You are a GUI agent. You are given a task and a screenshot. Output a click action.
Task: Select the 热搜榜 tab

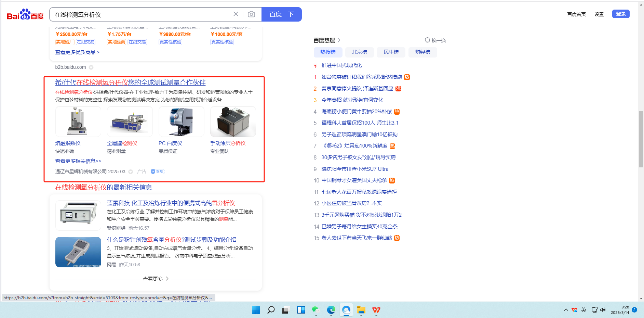328,52
